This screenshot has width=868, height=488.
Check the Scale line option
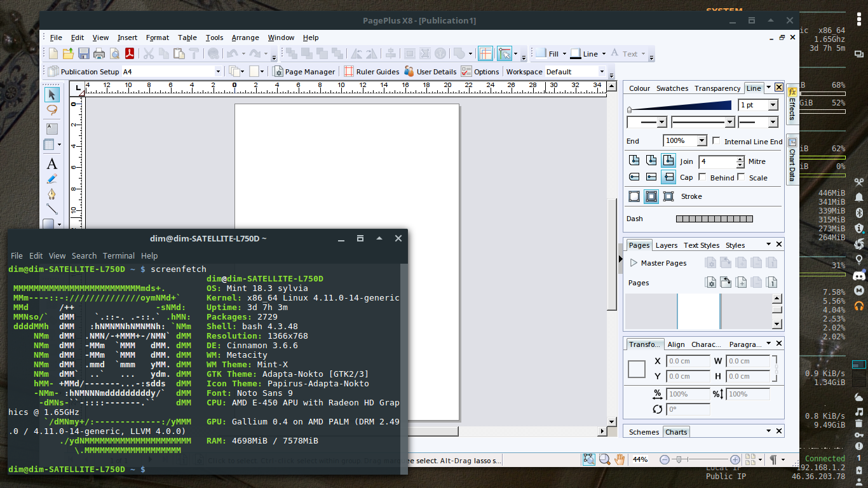click(742, 177)
